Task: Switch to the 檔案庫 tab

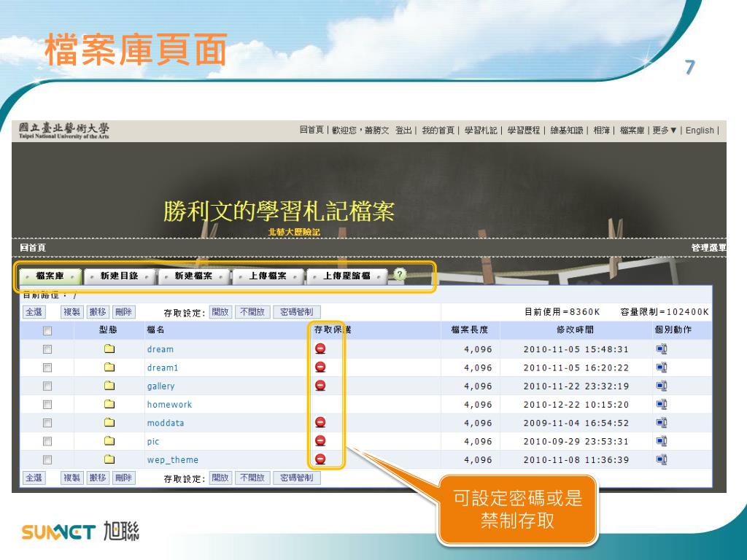Action: pyautogui.click(x=50, y=276)
